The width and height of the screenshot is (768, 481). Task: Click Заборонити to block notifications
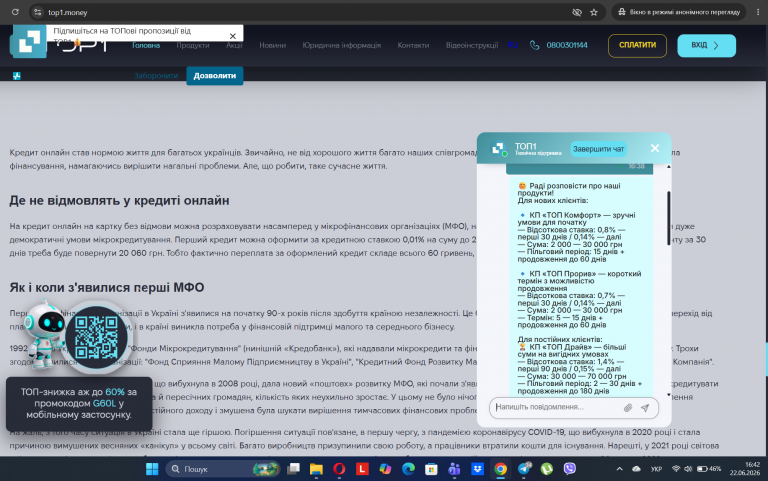(x=156, y=76)
